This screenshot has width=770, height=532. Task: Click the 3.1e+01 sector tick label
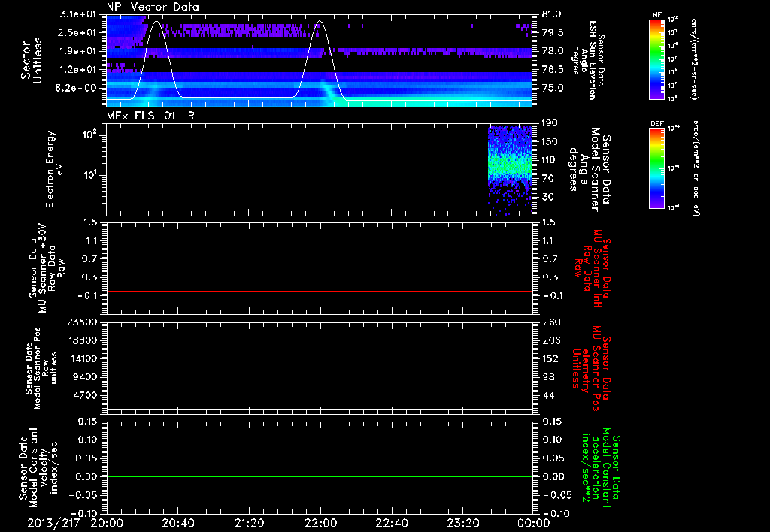pos(77,14)
